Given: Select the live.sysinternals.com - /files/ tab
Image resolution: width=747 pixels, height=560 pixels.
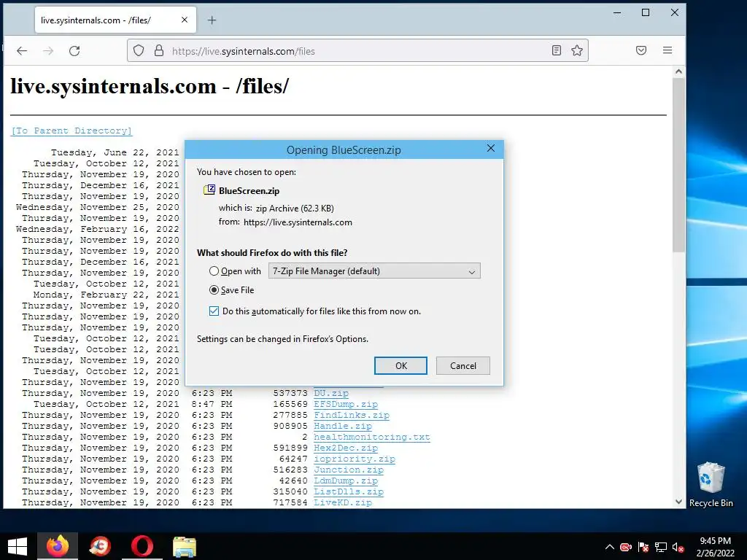Looking at the screenshot, I should pos(115,20).
